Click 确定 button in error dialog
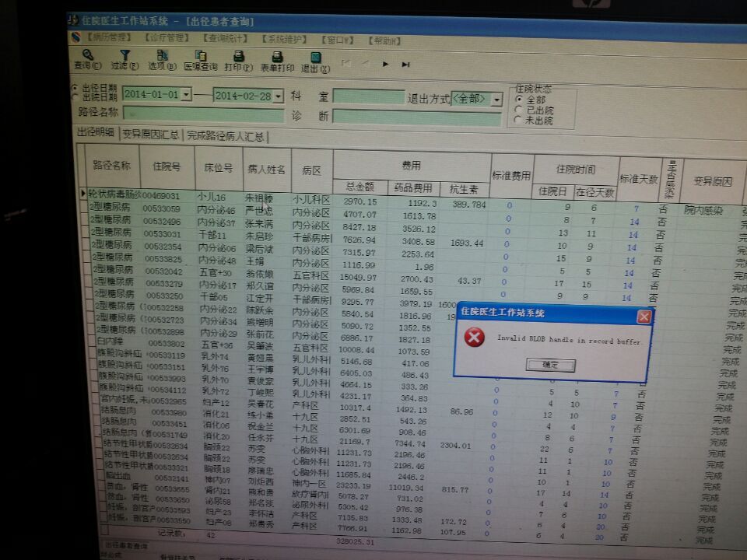 551,365
